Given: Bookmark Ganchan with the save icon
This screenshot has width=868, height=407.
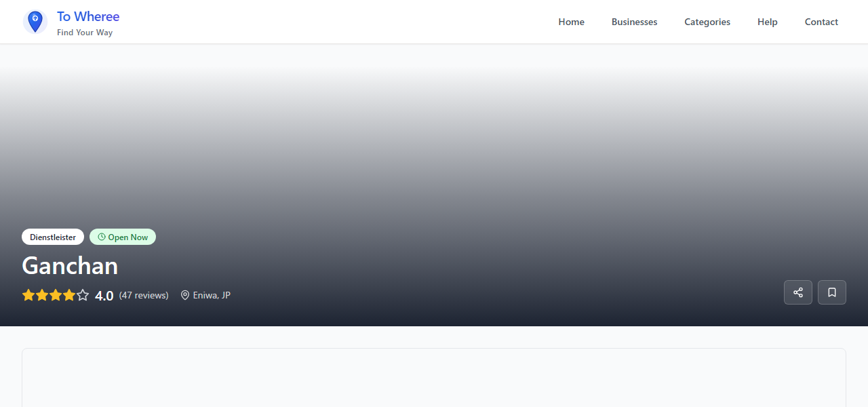Looking at the screenshot, I should (832, 292).
